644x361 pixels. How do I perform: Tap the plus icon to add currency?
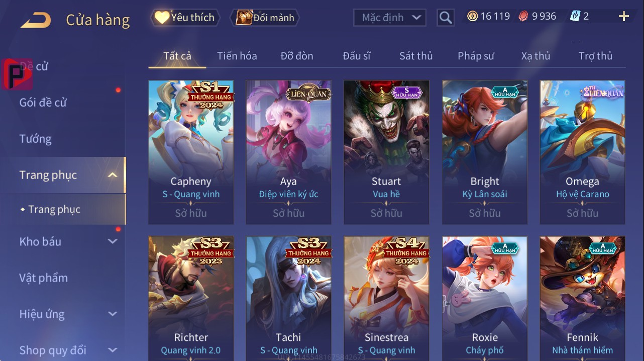coord(623,17)
